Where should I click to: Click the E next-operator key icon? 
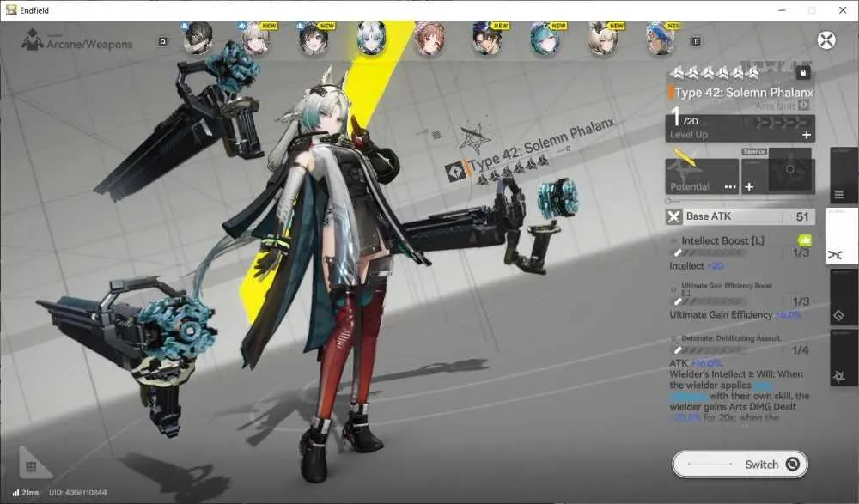coord(696,41)
